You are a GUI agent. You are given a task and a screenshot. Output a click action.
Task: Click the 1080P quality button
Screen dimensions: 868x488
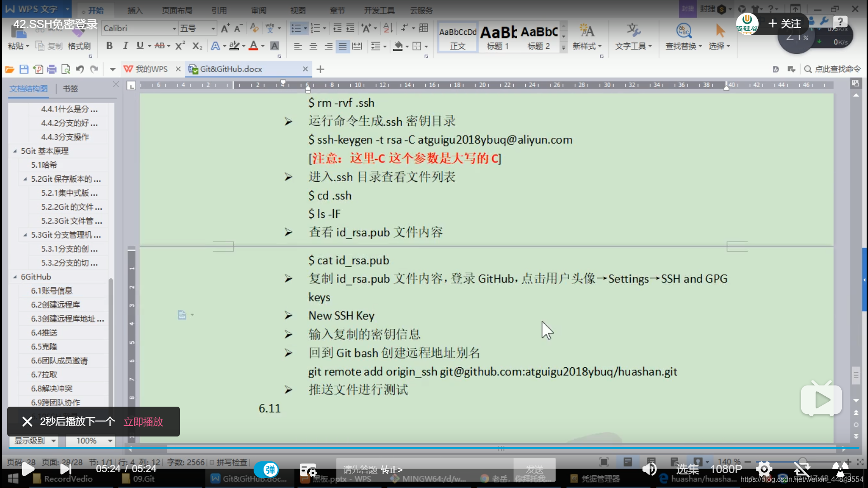coord(726,469)
